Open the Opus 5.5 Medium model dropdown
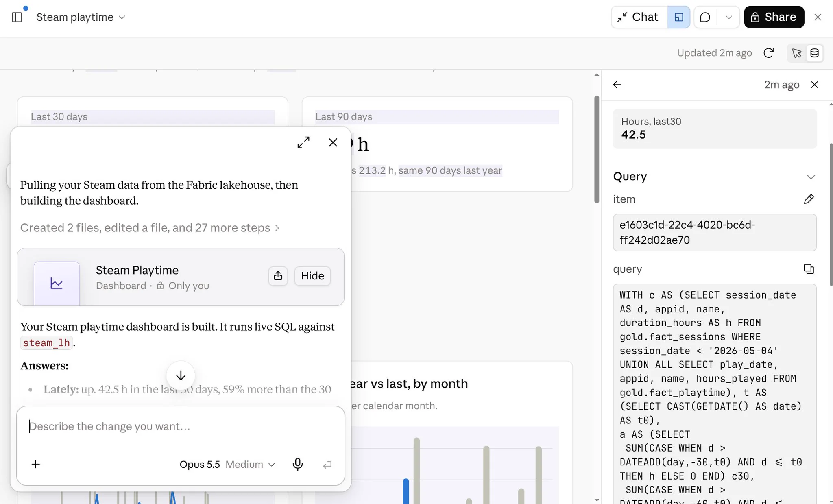Screen dimensions: 833x504 click(227, 464)
